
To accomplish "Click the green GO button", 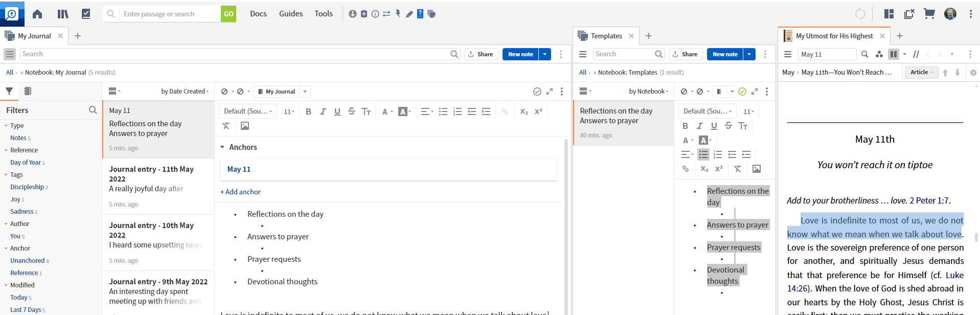I will [229, 14].
